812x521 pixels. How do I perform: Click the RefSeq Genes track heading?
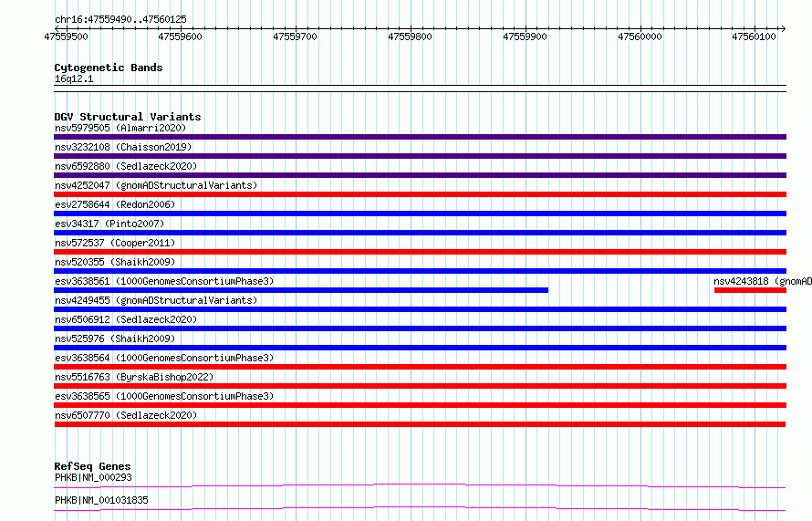click(92, 466)
